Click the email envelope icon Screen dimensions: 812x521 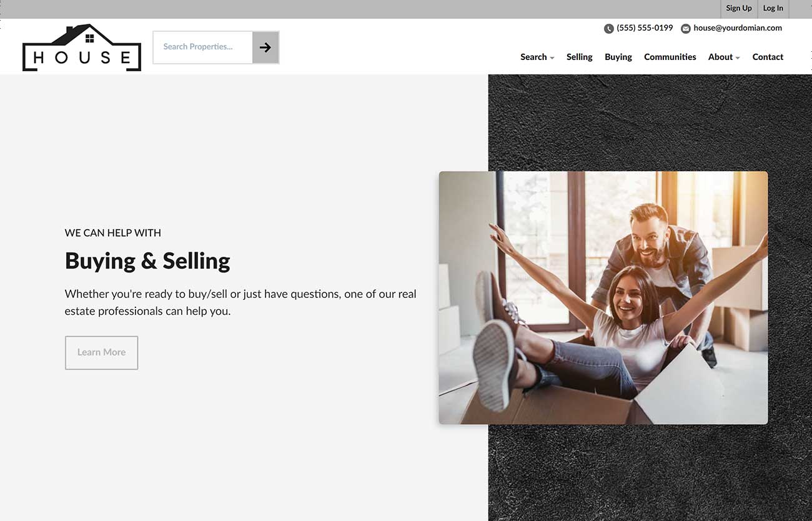coord(686,29)
